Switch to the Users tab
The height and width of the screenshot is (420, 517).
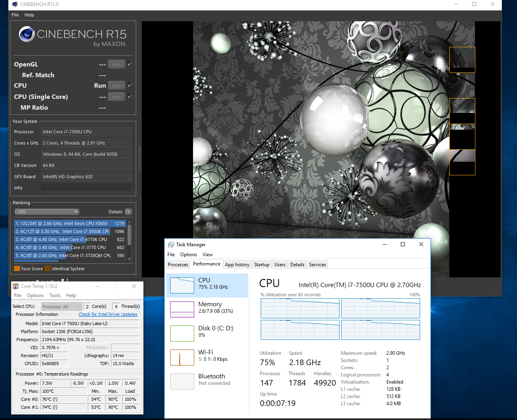[280, 265]
